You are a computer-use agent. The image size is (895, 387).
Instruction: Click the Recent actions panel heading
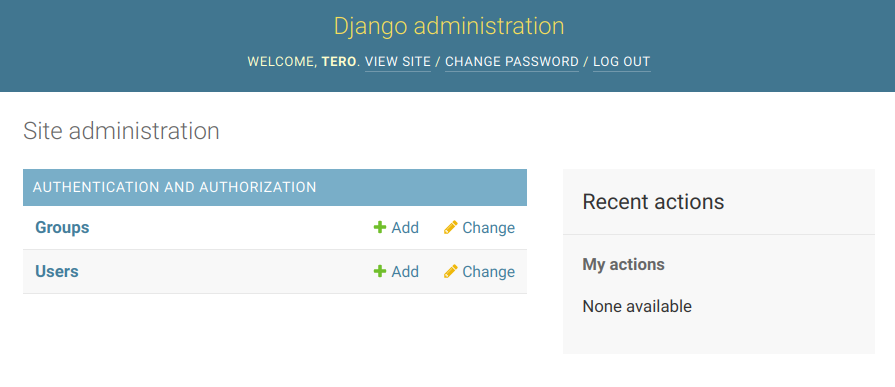(653, 201)
